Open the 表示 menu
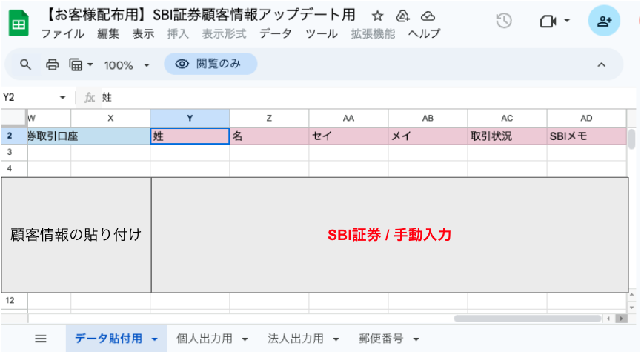Viewport: 644px width, 352px height. point(143,33)
